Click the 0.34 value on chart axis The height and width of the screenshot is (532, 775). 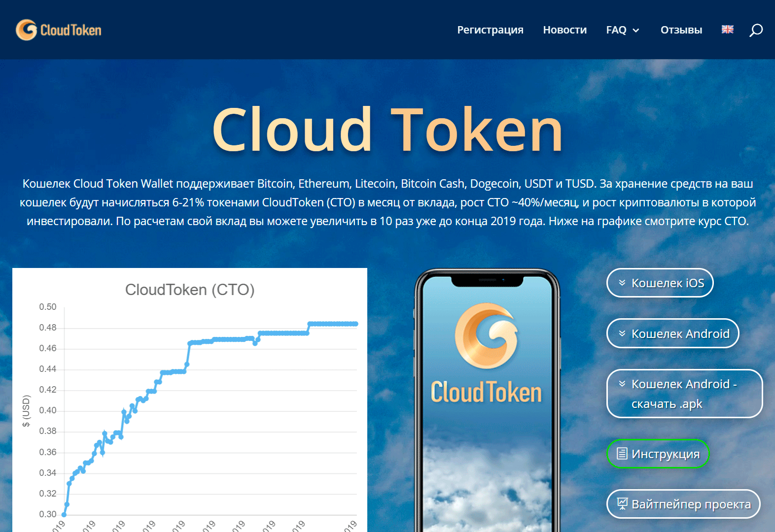click(x=48, y=473)
